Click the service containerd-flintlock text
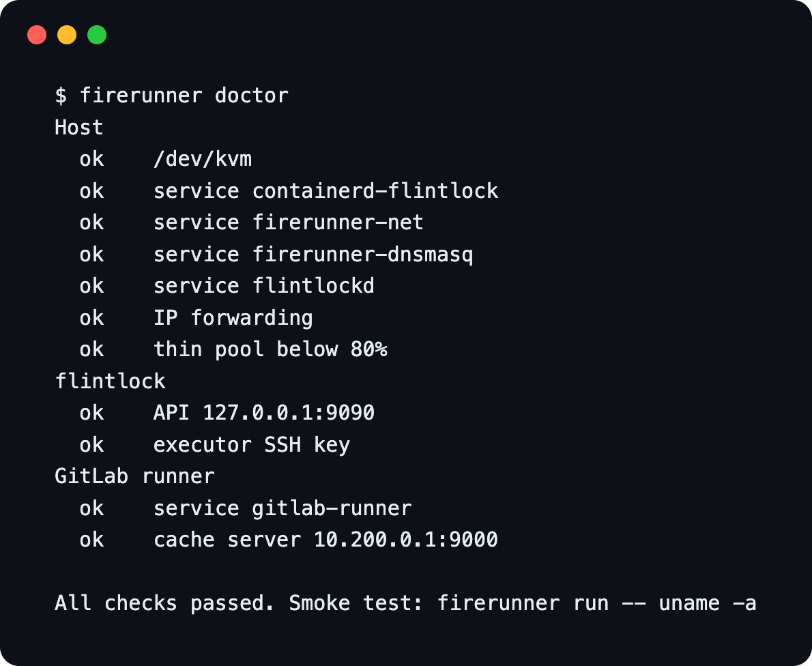The image size is (812, 666). coord(325,190)
